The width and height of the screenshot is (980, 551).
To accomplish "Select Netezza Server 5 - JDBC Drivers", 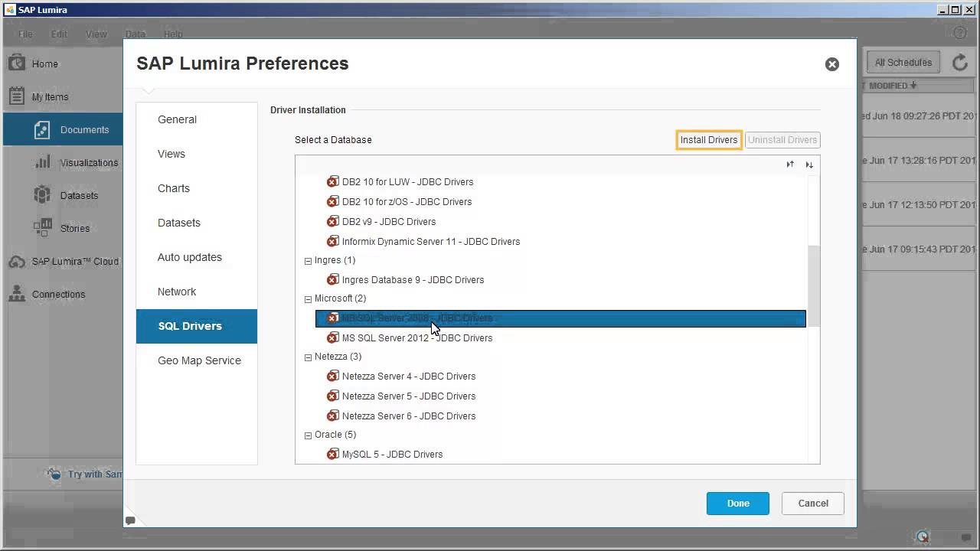I will [409, 396].
